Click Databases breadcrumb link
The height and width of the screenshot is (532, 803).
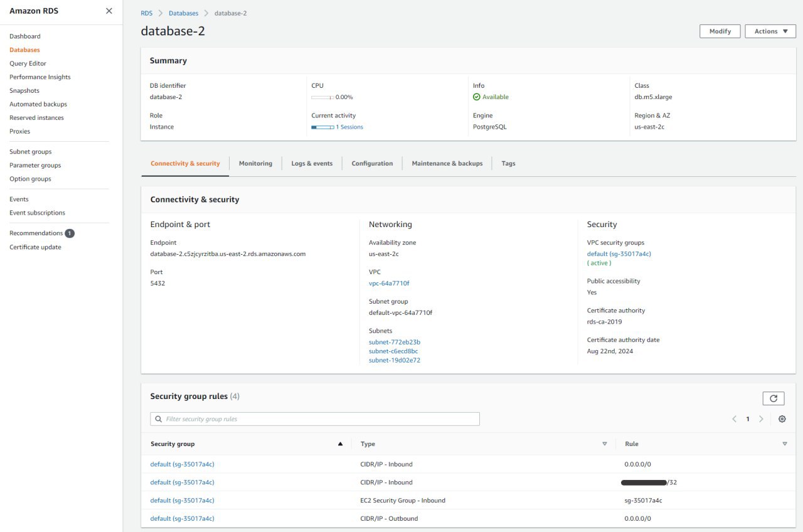[x=183, y=13]
